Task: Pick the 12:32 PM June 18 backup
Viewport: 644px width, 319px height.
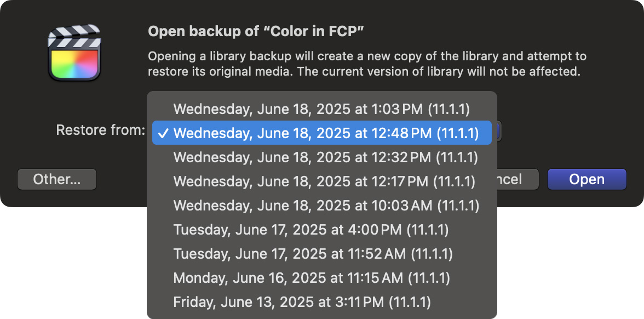Action: 325,157
